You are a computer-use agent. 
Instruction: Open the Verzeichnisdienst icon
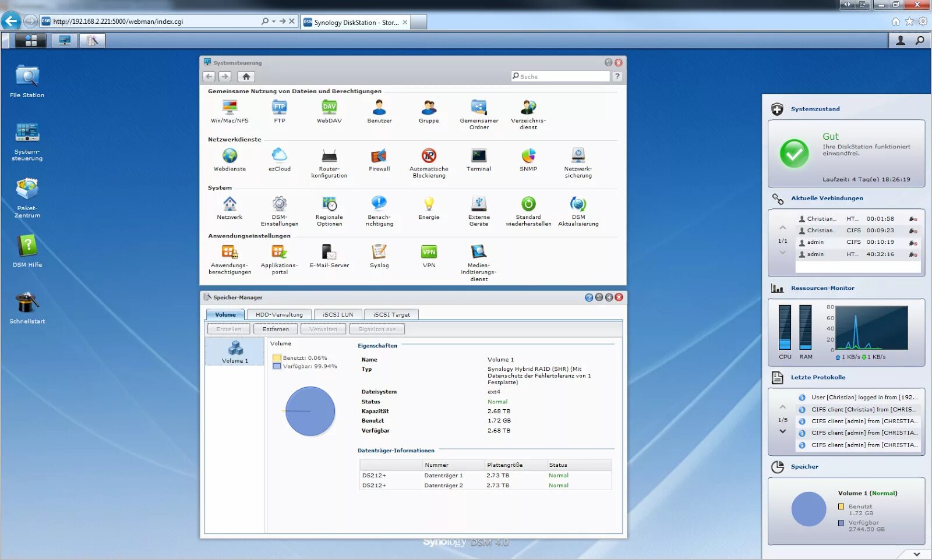coord(528,115)
